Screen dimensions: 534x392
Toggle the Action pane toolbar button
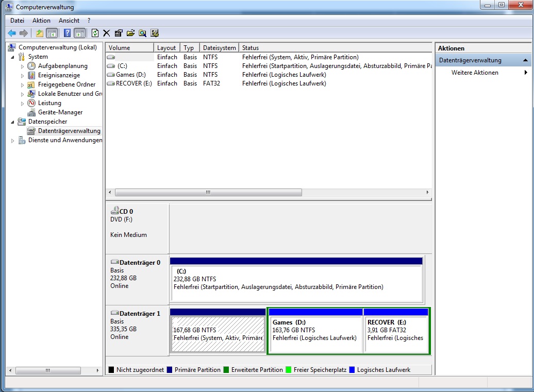tap(80, 33)
